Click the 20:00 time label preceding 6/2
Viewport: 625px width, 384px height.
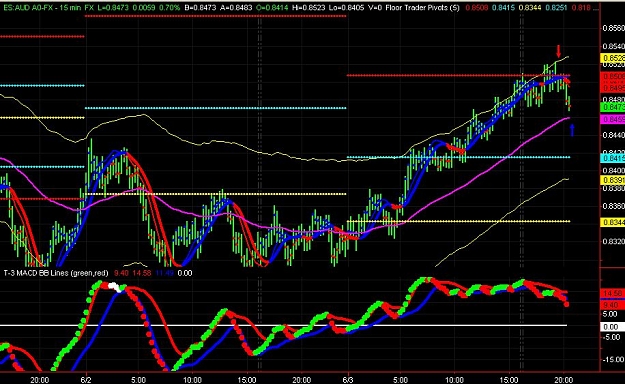tap(39, 380)
